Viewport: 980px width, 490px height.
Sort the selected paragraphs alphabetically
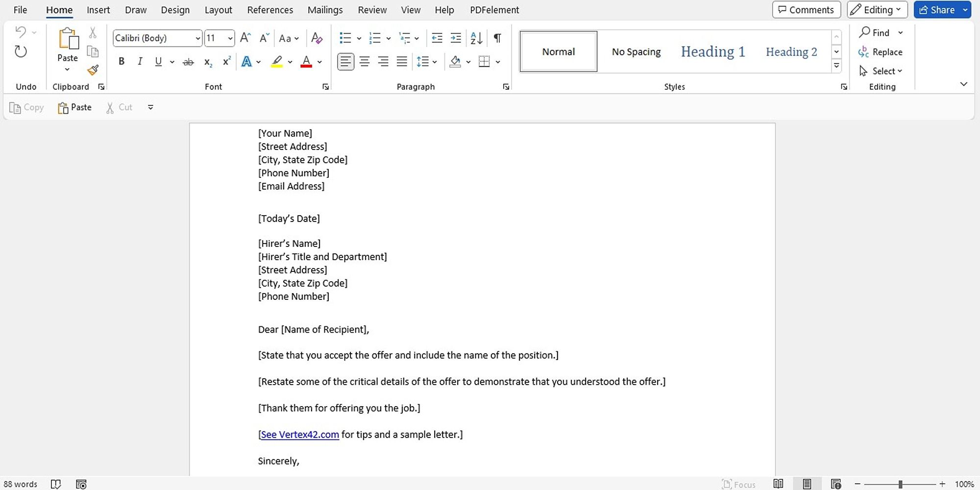[x=476, y=38]
